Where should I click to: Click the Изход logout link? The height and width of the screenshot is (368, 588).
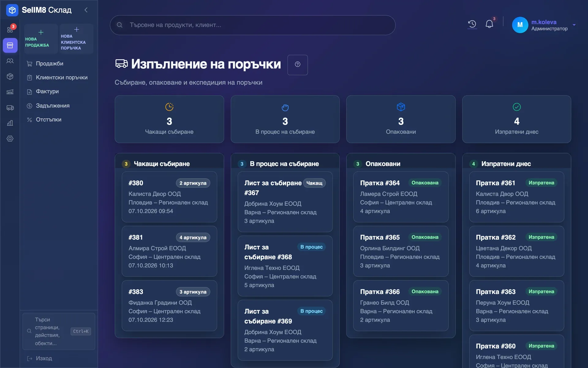pos(40,358)
